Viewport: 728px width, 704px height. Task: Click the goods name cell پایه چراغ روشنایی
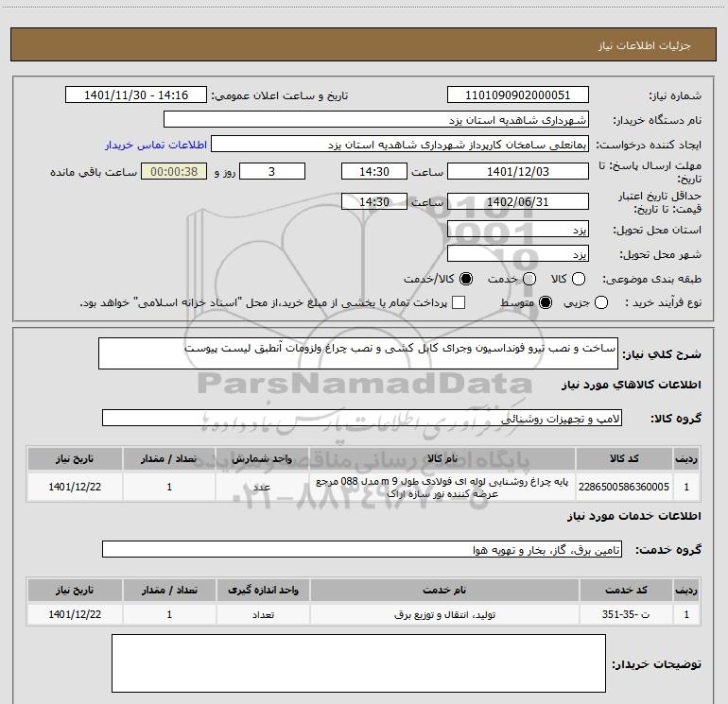click(442, 487)
